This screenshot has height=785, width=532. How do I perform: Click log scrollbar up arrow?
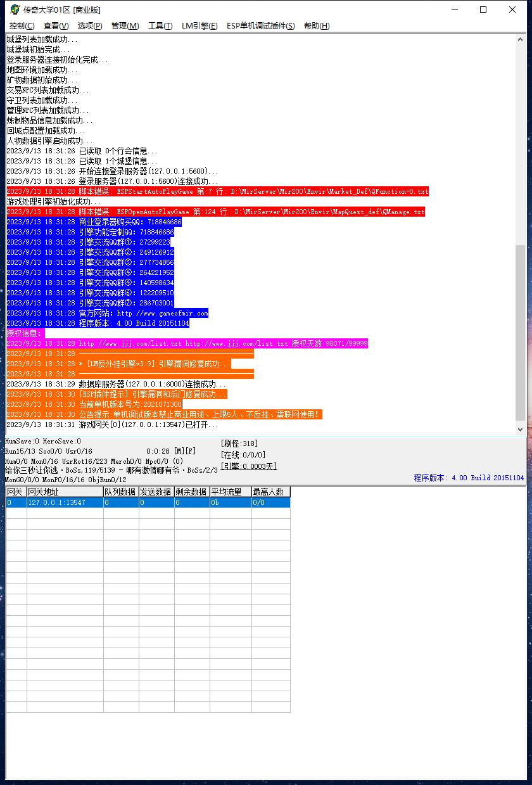point(521,39)
